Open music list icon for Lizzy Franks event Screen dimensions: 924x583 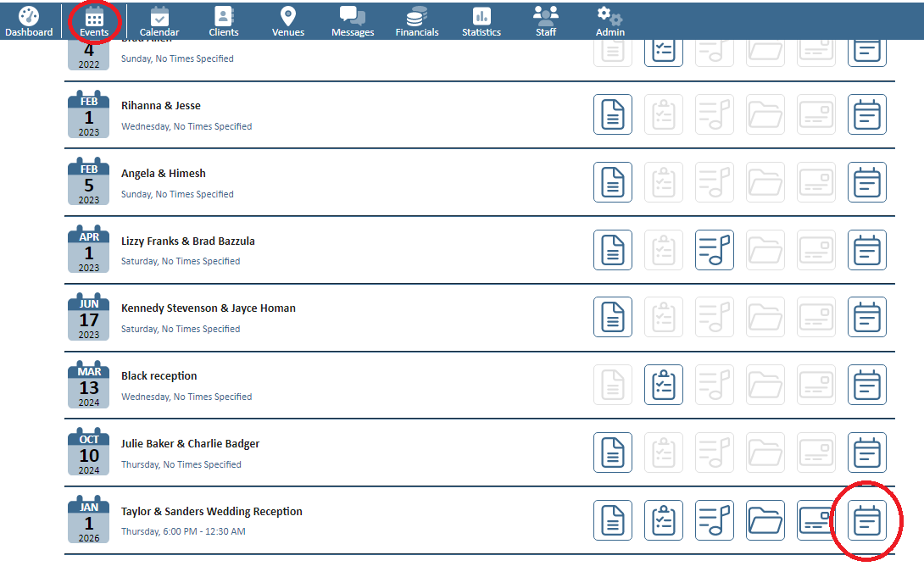pos(715,250)
